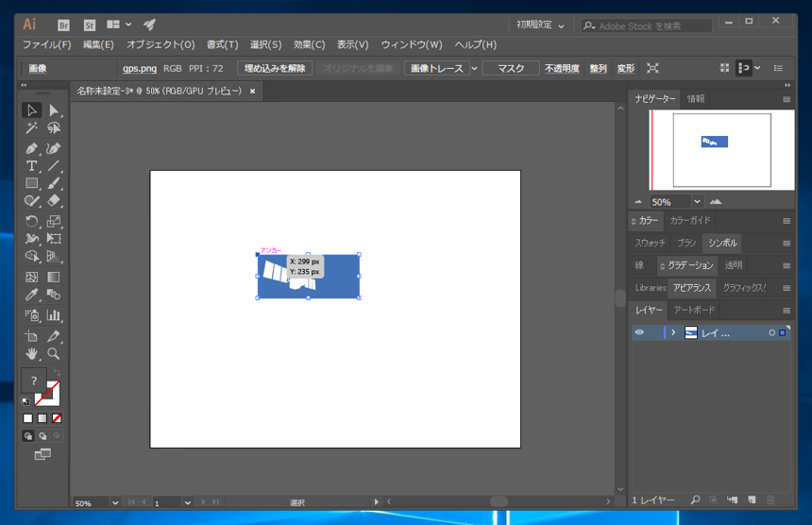
Task: Select the Column Graph tool
Action: 54,314
